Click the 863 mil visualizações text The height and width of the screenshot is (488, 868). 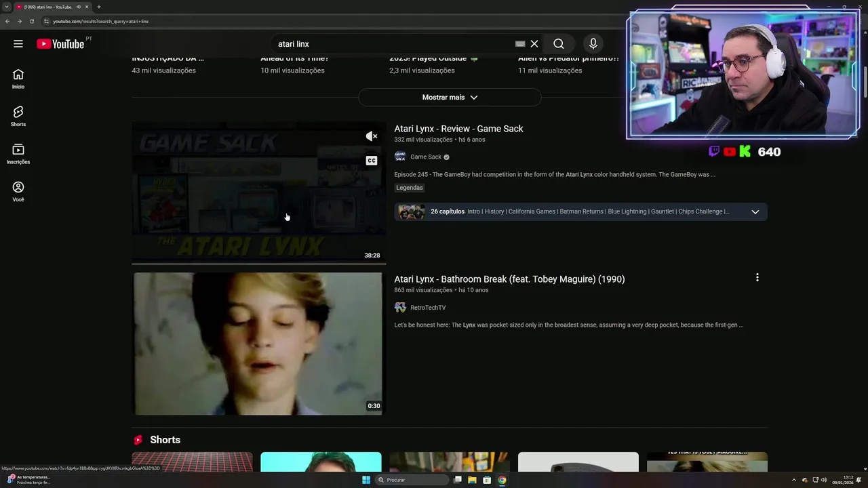pyautogui.click(x=423, y=290)
